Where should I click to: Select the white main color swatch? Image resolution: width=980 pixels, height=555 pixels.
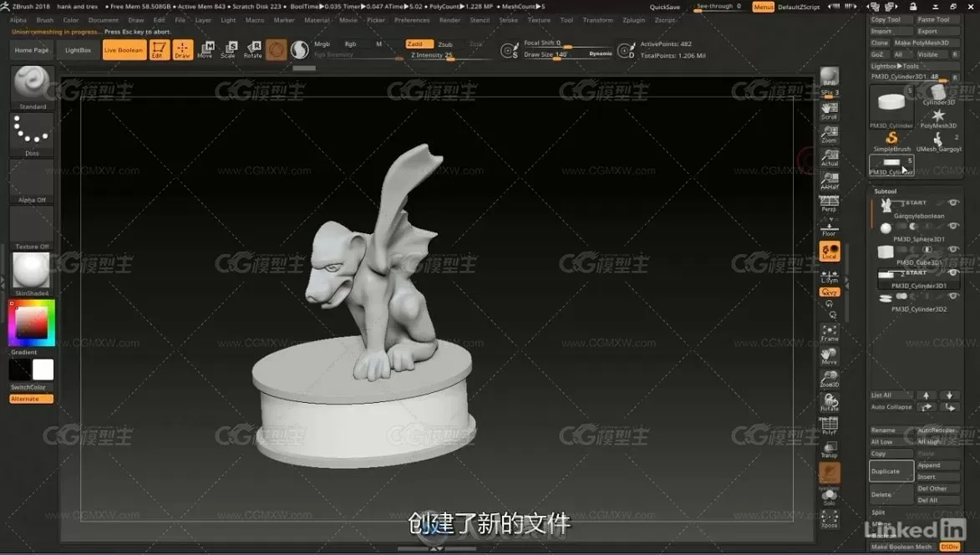pyautogui.click(x=43, y=369)
